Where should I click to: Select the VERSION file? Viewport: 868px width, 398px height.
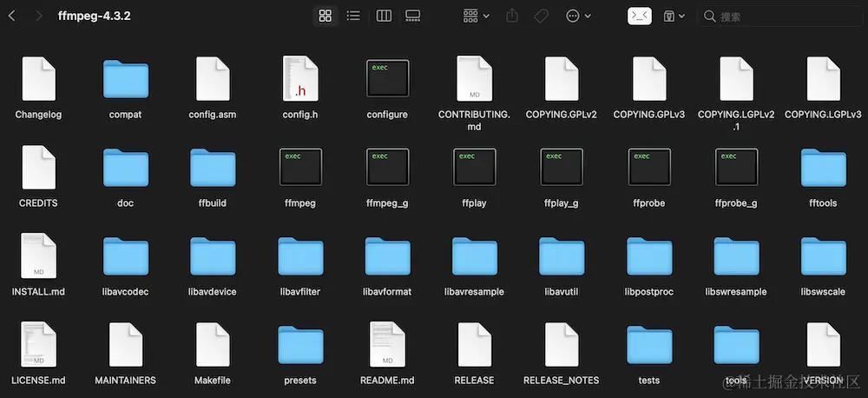823,344
